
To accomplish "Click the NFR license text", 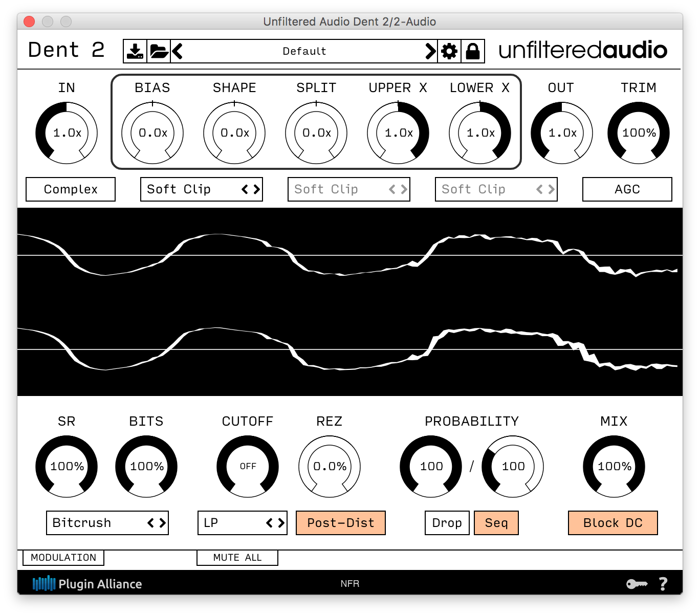I will tap(350, 584).
